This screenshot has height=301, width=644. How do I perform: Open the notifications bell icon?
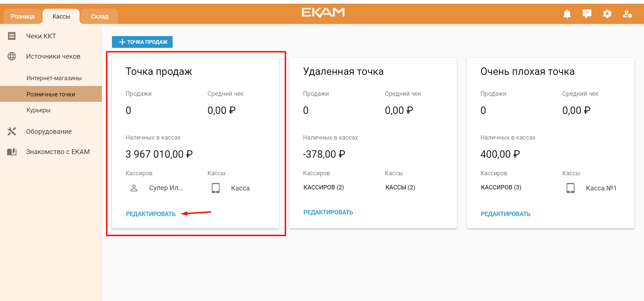pyautogui.click(x=567, y=14)
